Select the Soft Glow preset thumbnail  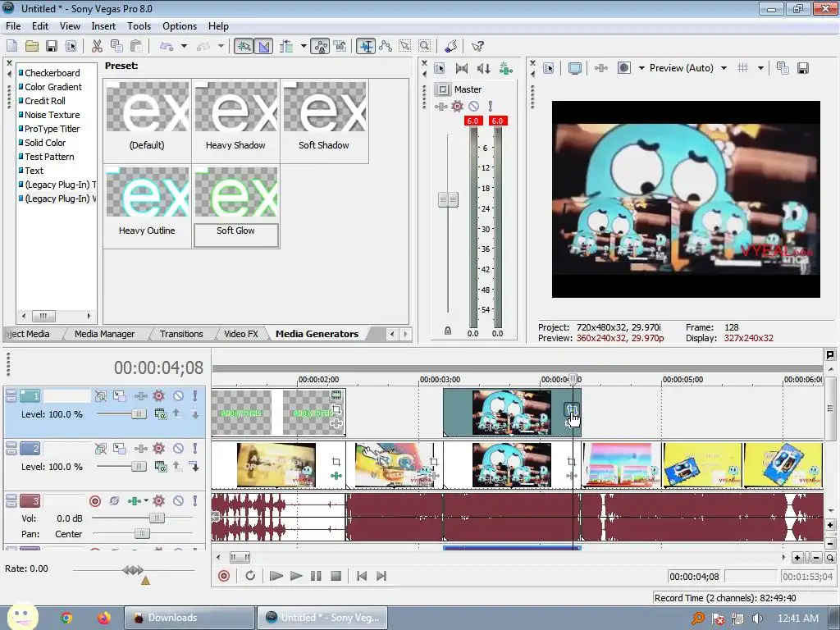(x=235, y=192)
